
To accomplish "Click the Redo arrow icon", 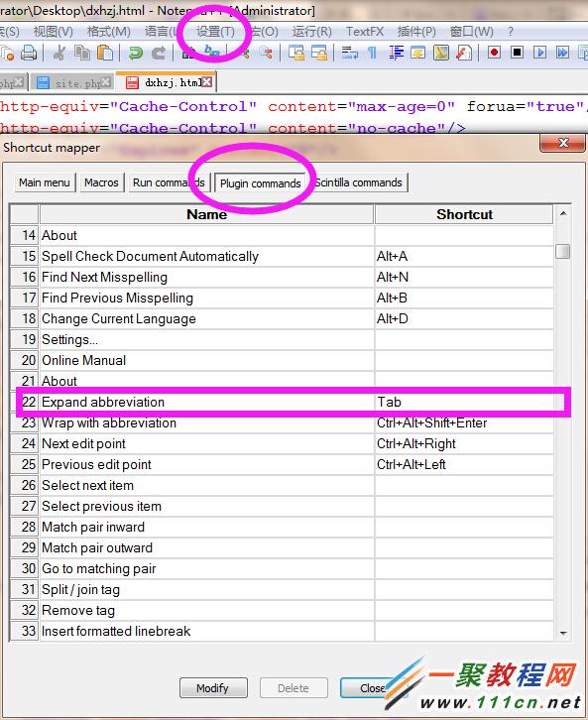I will (x=159, y=53).
